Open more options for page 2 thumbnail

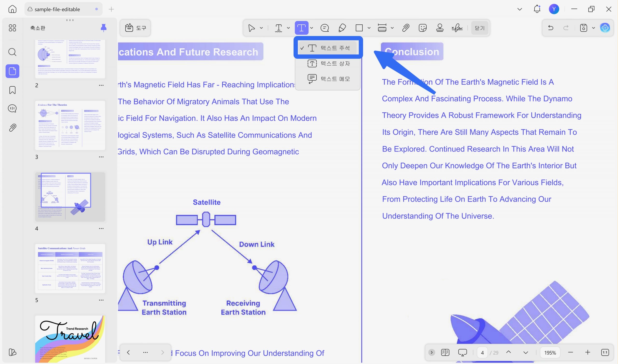pos(101,85)
